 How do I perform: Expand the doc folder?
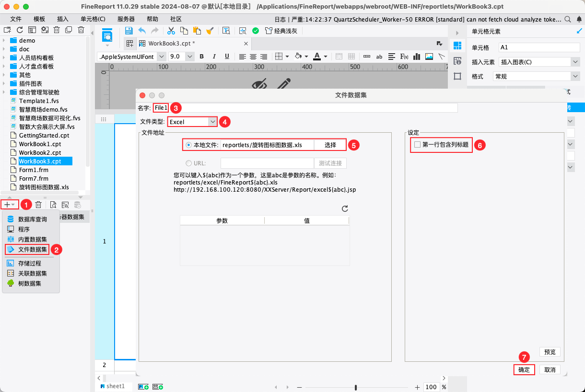tap(3, 49)
